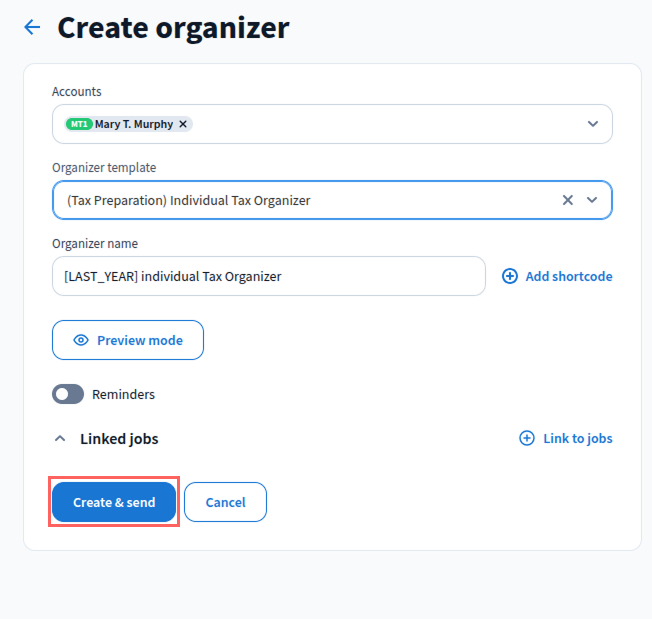Image resolution: width=652 pixels, height=619 pixels.
Task: Click the plus icon beside Add shortcode
Action: pos(510,276)
